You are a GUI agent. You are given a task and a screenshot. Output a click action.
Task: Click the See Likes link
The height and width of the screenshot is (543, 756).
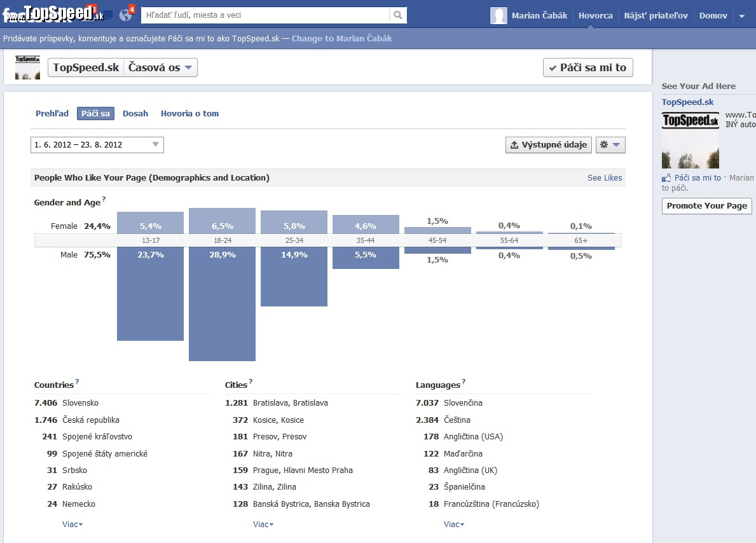click(605, 178)
